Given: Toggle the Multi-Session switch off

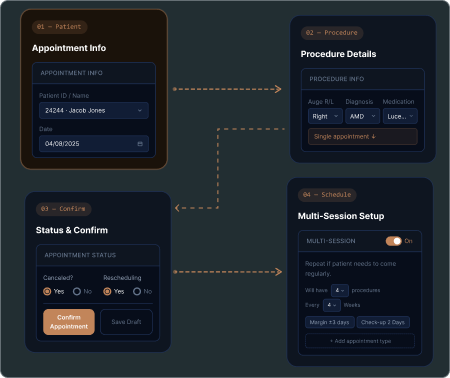Looking at the screenshot, I should [x=394, y=241].
